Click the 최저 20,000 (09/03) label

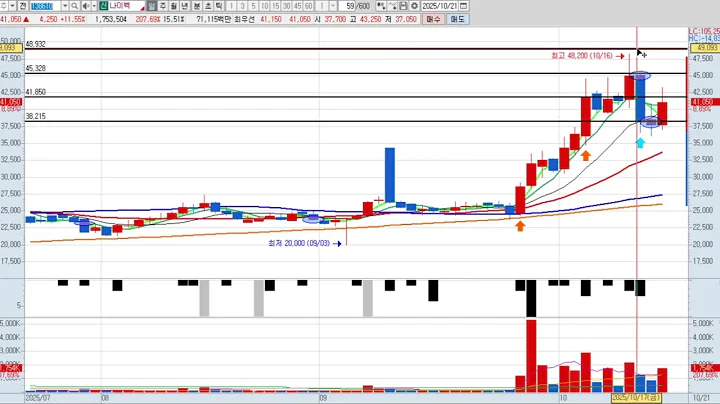[299, 243]
